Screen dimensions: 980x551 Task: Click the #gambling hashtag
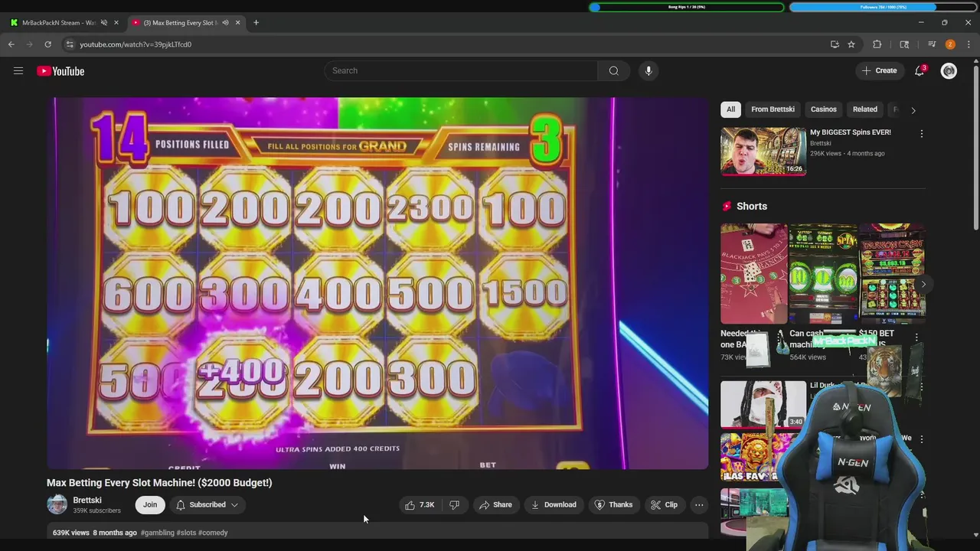[158, 533]
